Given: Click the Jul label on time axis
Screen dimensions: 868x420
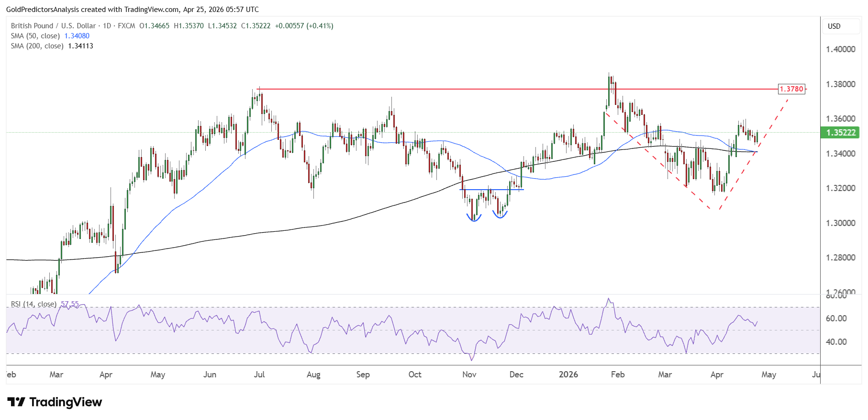Looking at the screenshot, I should point(259,375).
